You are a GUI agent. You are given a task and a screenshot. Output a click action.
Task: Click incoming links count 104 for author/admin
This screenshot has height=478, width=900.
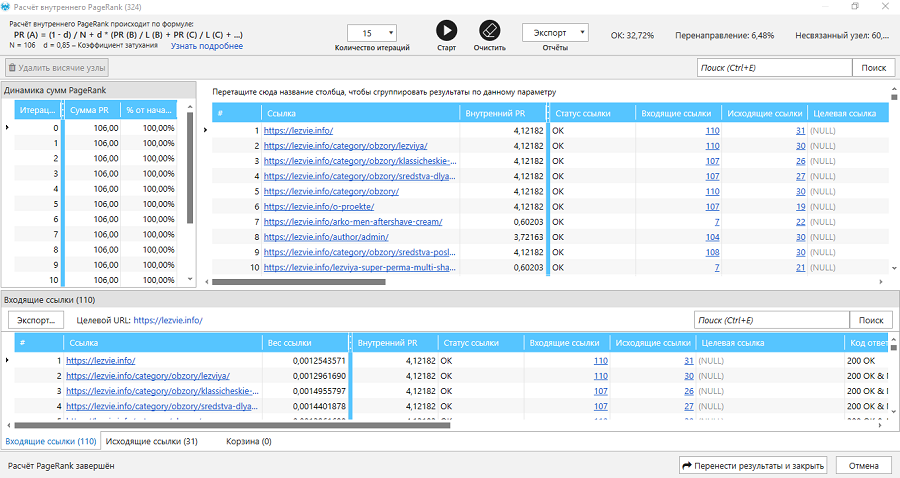(712, 237)
